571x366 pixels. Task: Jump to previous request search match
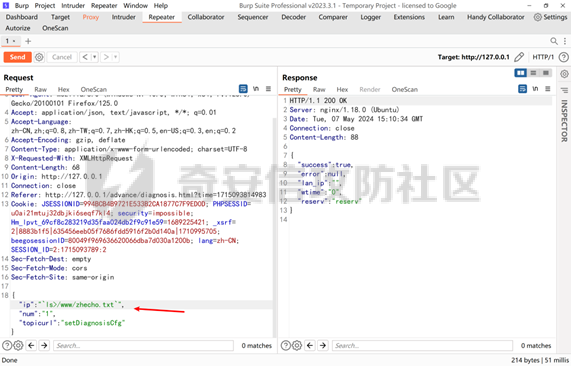point(31,345)
